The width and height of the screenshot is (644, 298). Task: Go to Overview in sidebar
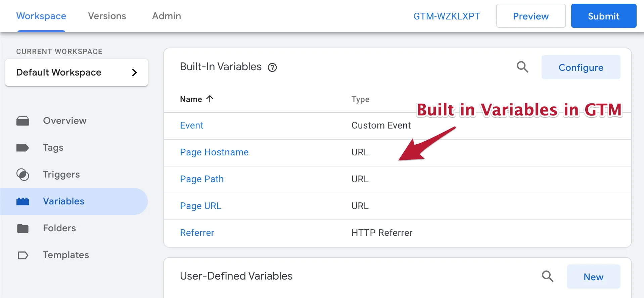click(65, 121)
